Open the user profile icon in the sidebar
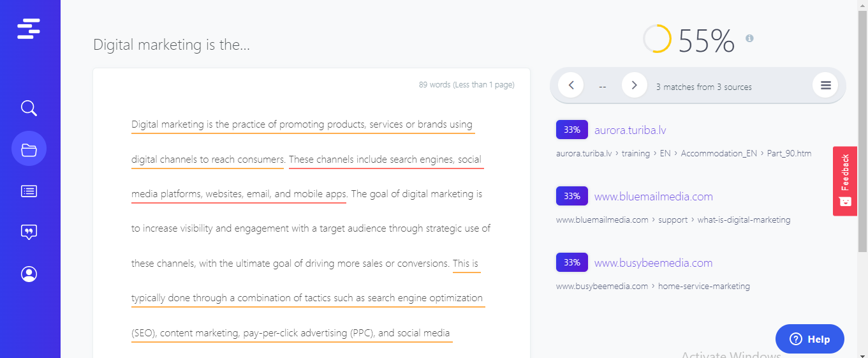The height and width of the screenshot is (358, 868). pyautogui.click(x=29, y=274)
